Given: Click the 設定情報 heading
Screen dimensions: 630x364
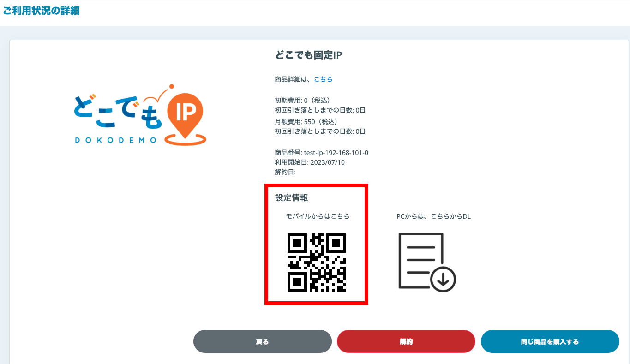Looking at the screenshot, I should pos(292,198).
